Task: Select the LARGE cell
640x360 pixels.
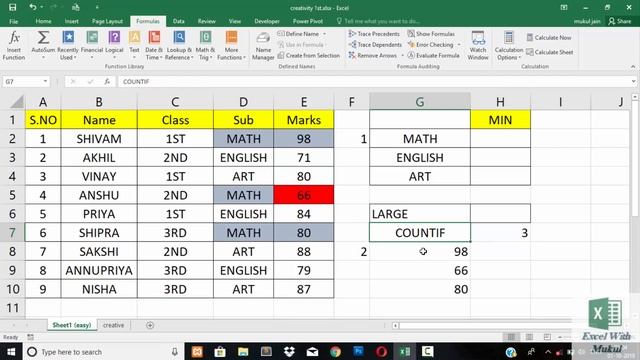Action: [420, 214]
